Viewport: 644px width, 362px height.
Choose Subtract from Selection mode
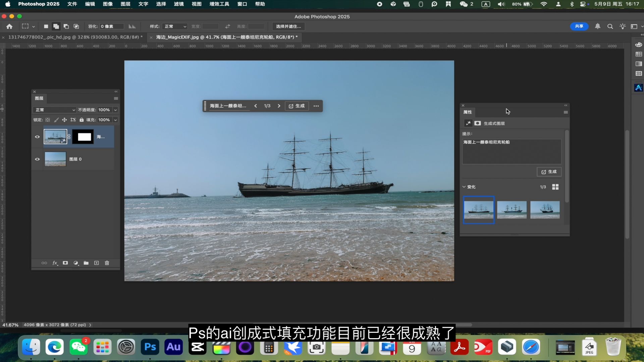66,26
